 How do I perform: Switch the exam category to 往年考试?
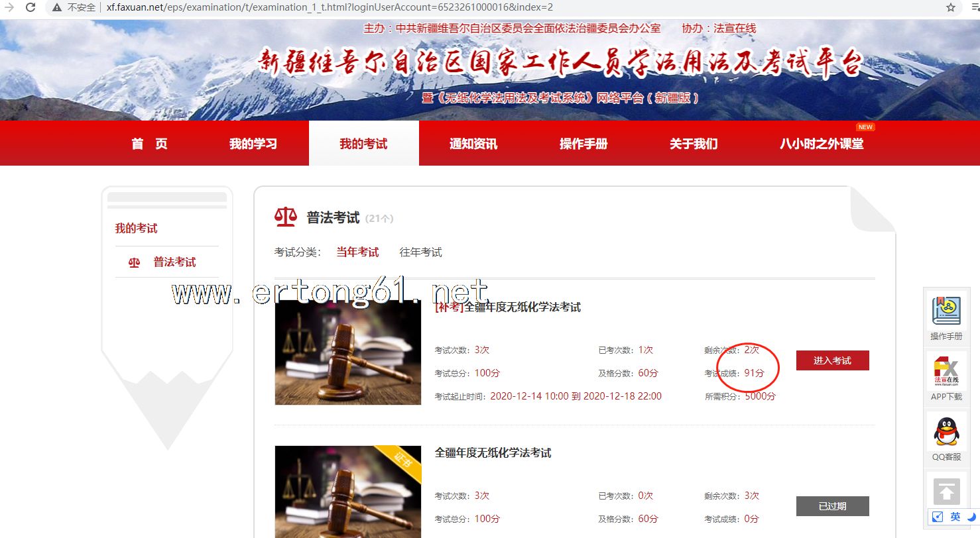tap(420, 252)
